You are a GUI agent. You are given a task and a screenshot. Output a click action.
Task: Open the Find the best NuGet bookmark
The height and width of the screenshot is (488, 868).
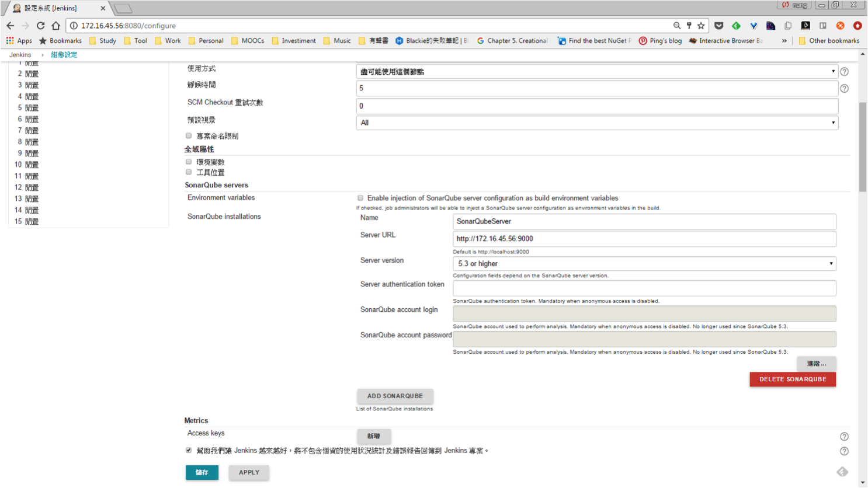click(x=595, y=41)
